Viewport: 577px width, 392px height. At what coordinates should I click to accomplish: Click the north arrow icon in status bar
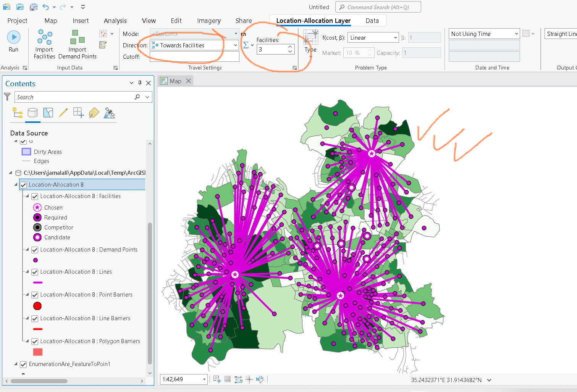point(260,379)
